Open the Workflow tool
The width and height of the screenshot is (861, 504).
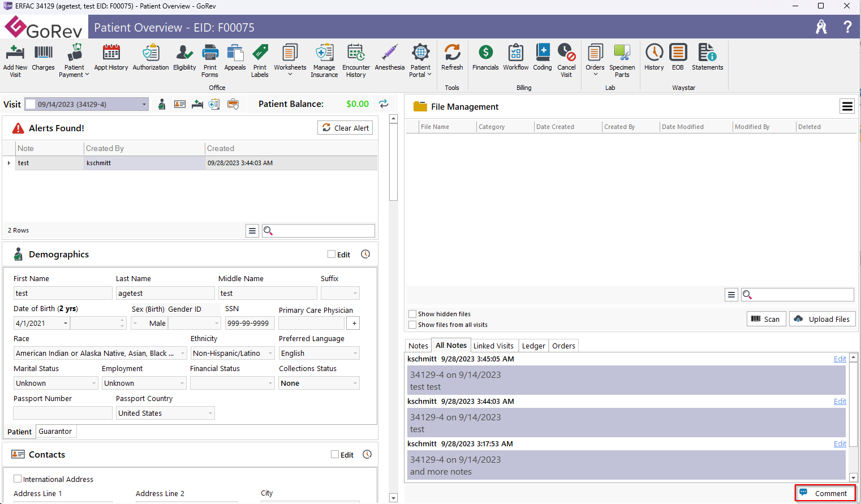click(x=516, y=57)
